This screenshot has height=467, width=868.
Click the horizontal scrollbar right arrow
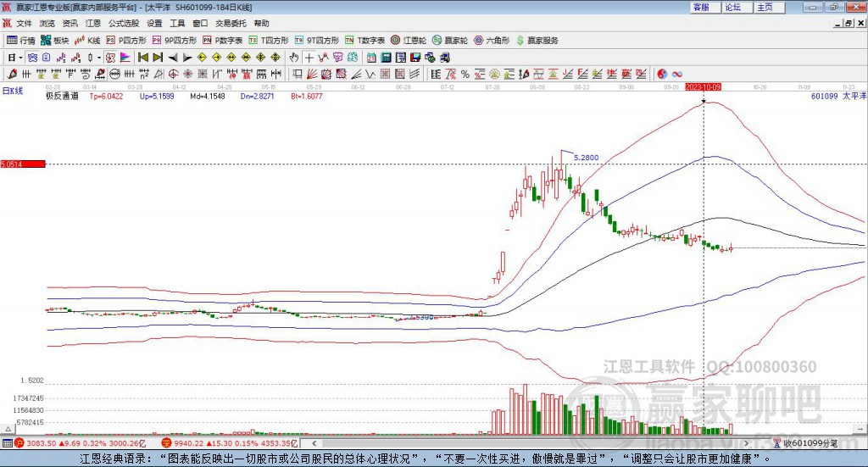[x=746, y=443]
